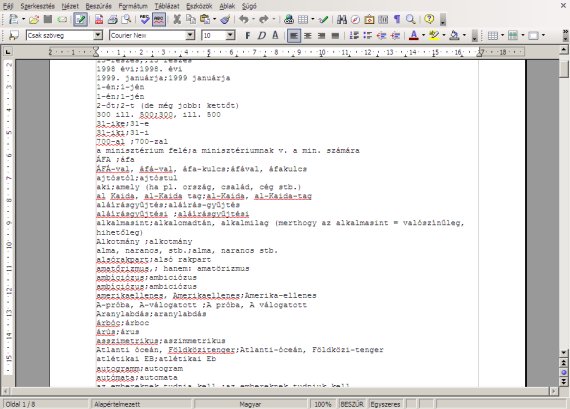570x409 pixels.
Task: Decrease paragraph indent
Action: [381, 35]
